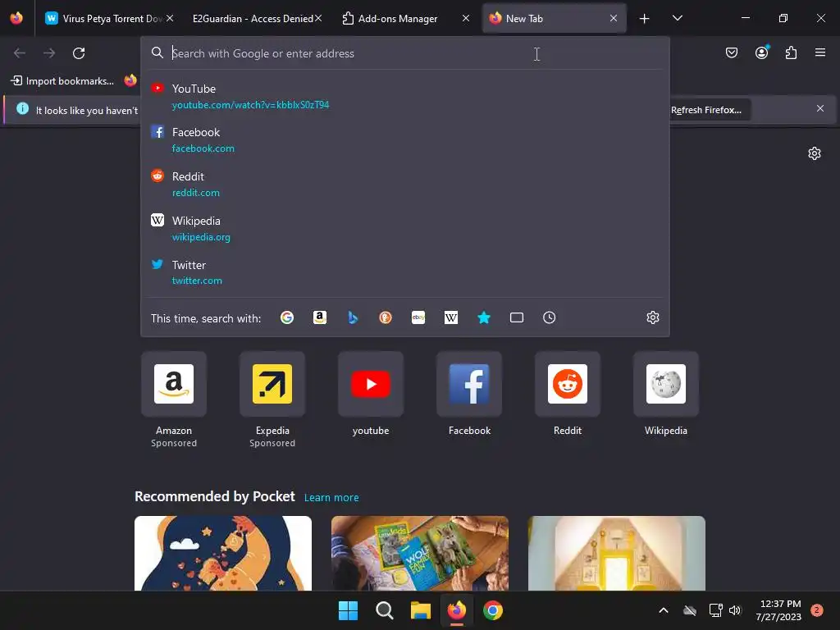This screenshot has width=840, height=630.
Task: Open Extensions puzzle icon
Action: tap(792, 52)
